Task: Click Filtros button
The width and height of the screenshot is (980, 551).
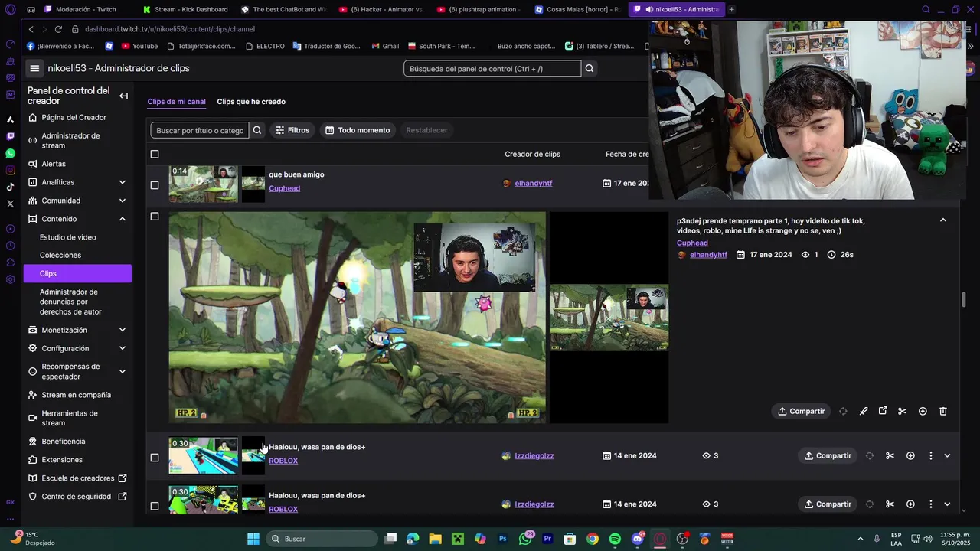Action: point(292,130)
